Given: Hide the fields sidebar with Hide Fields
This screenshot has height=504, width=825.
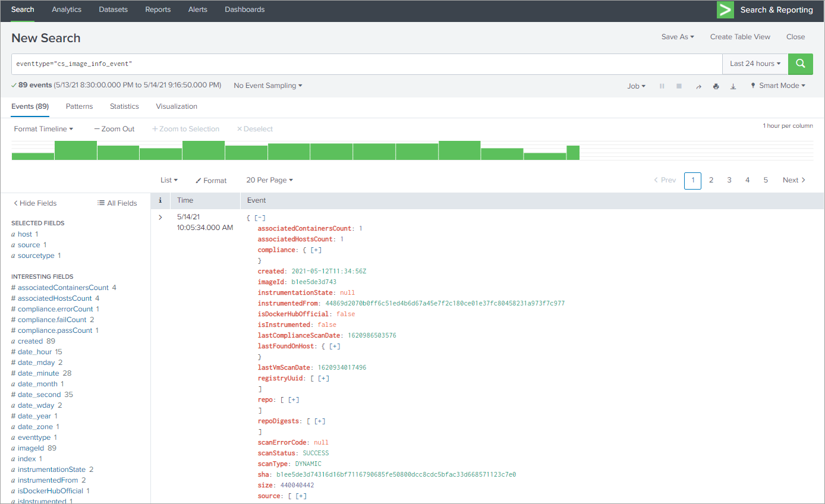Looking at the screenshot, I should point(34,203).
